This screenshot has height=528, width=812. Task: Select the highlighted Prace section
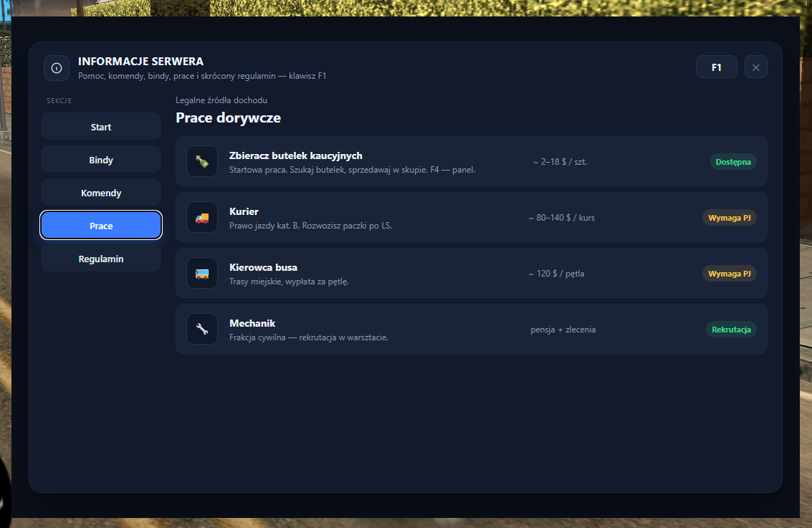[101, 226]
